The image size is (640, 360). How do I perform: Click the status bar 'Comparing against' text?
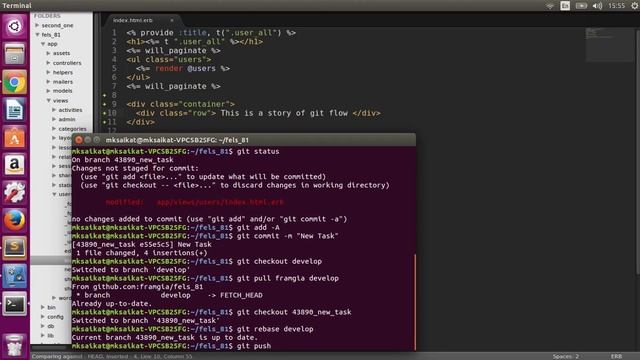[x=57, y=356]
